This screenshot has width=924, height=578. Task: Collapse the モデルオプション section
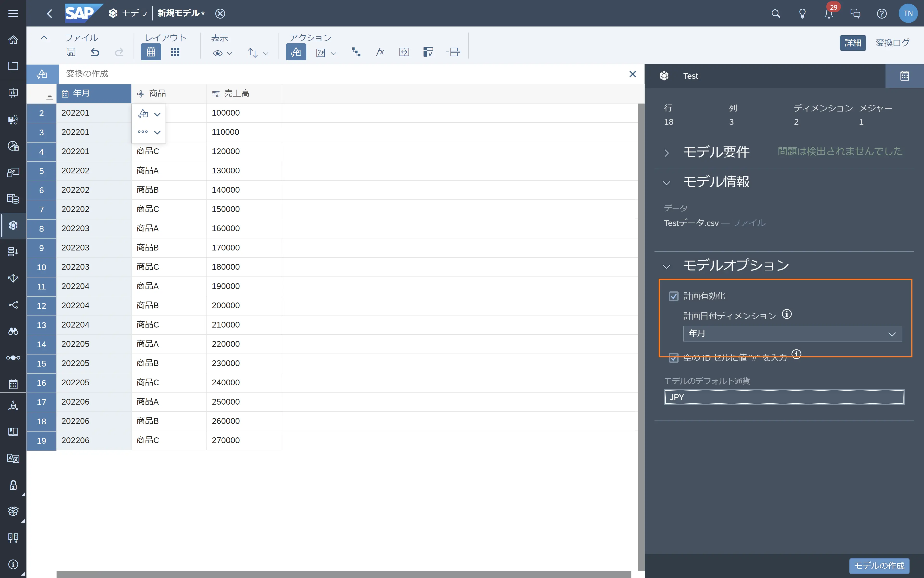pyautogui.click(x=666, y=266)
